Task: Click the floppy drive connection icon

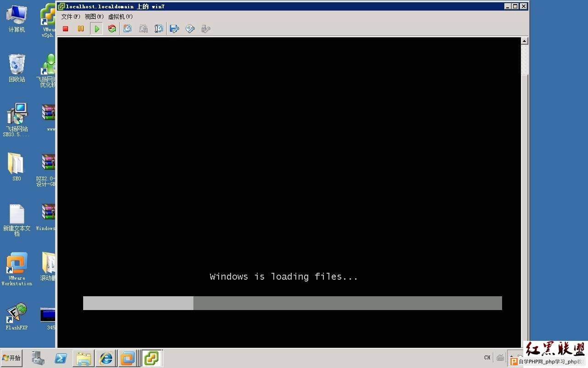Action: coord(175,29)
